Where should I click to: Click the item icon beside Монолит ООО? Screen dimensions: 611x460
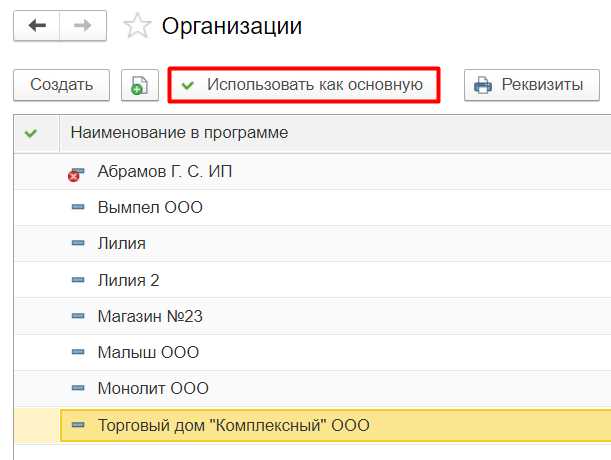(78, 387)
